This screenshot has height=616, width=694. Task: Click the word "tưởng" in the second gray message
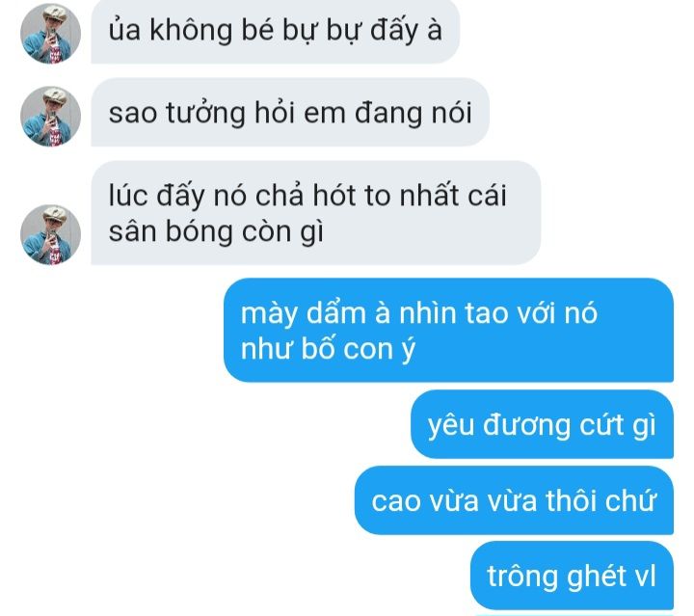coord(205,113)
